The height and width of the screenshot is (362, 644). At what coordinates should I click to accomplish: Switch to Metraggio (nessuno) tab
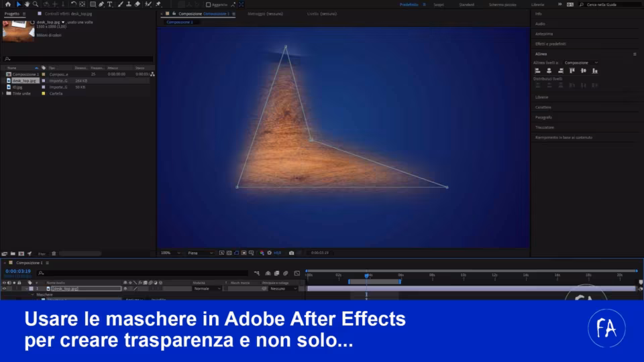(266, 13)
